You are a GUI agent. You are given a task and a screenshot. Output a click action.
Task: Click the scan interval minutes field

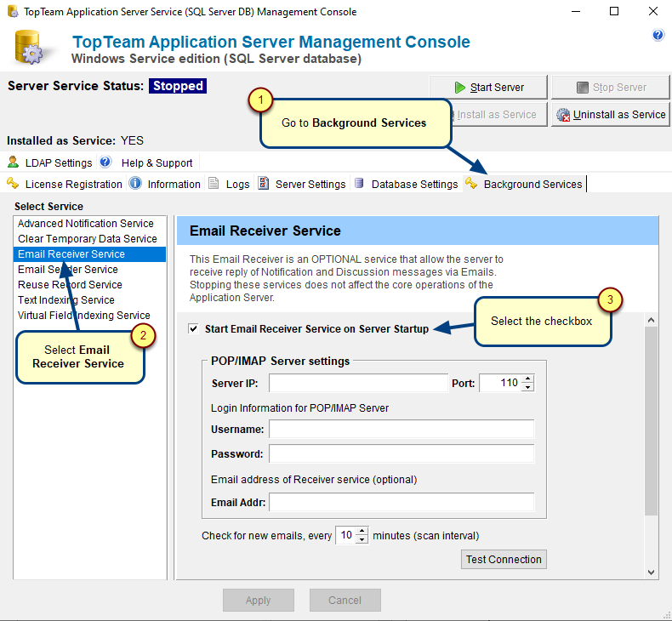click(346, 535)
